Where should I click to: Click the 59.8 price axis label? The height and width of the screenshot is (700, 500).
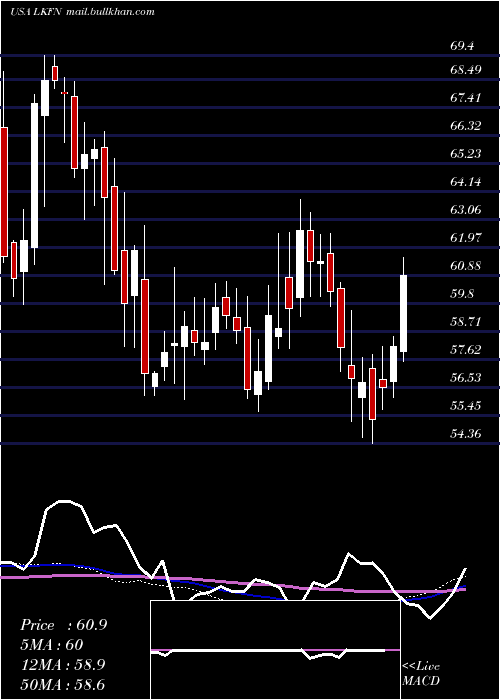pyautogui.click(x=462, y=294)
